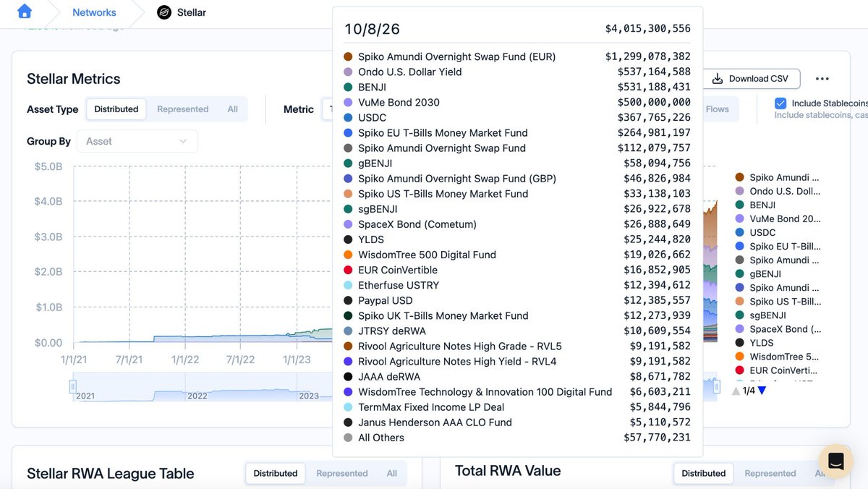
Task: Click the All Others tooltip row
Action: click(517, 438)
